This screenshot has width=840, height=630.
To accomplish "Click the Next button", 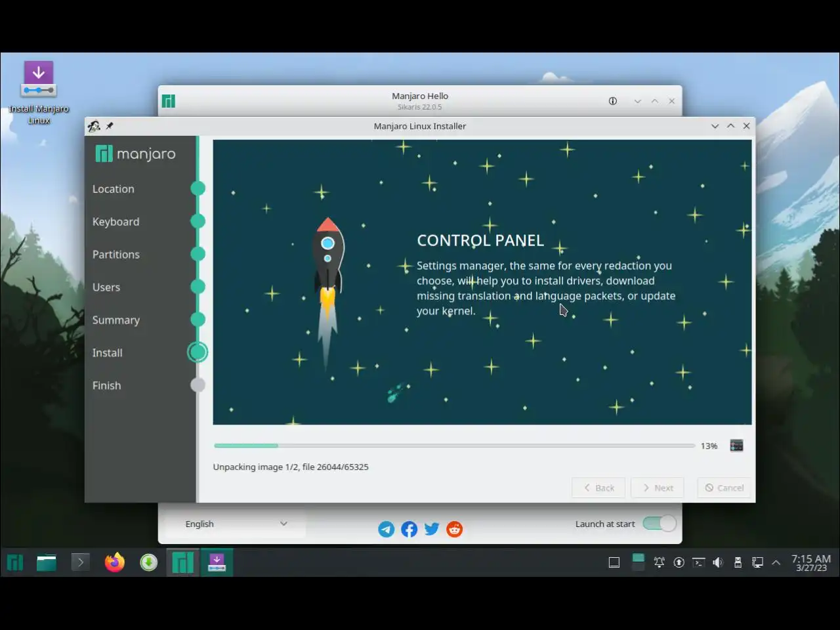I will (x=658, y=488).
